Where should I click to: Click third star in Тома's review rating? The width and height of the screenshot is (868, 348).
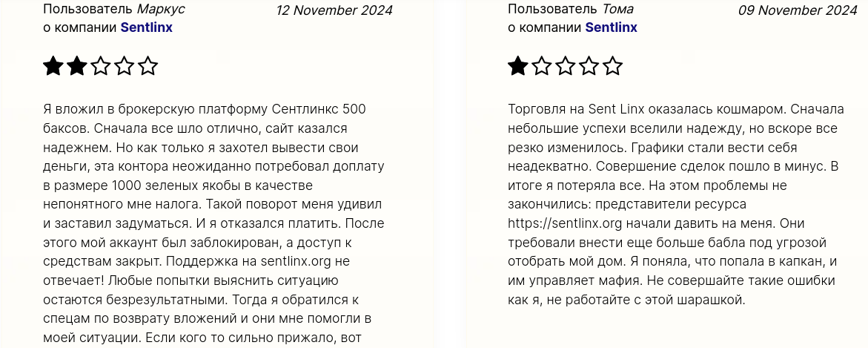(566, 67)
